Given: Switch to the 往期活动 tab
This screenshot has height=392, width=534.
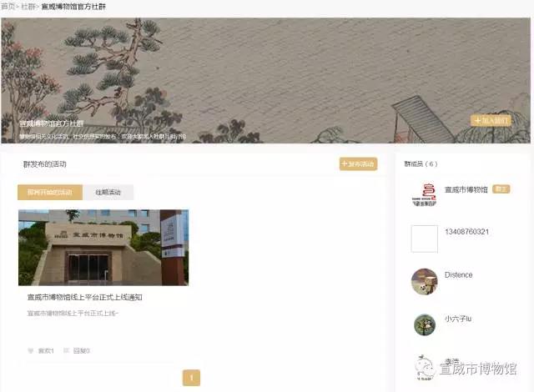Looking at the screenshot, I should pos(108,193).
